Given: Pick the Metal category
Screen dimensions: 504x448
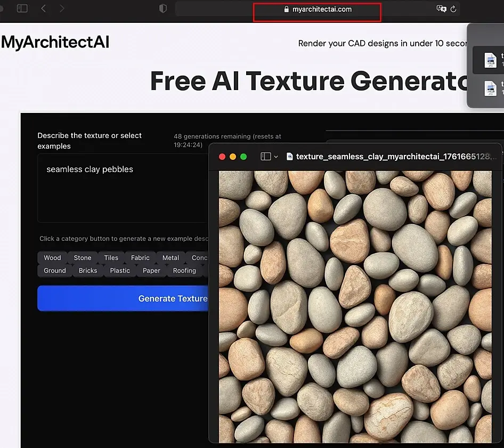Looking at the screenshot, I should click(170, 257).
